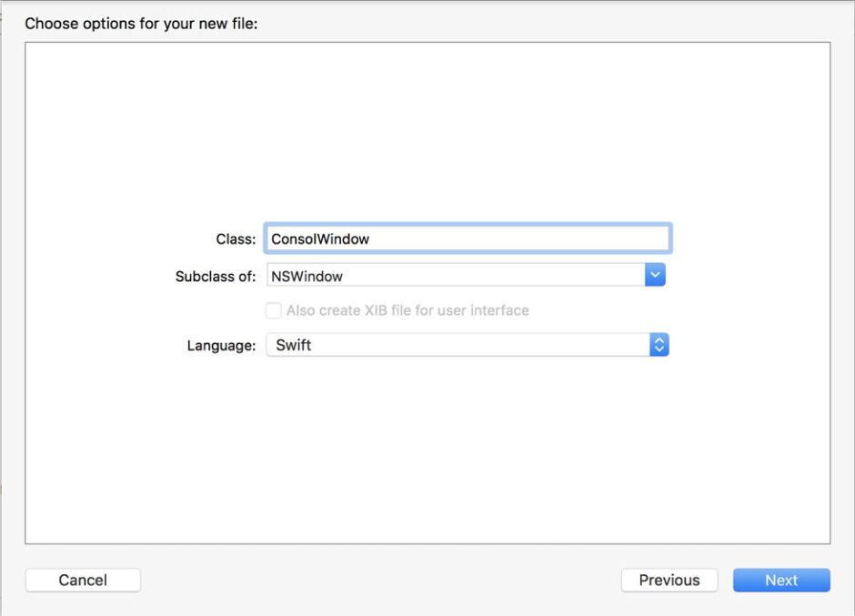Select the Swift value in Language popup
Image resolution: width=855 pixels, height=616 pixels.
(x=293, y=345)
